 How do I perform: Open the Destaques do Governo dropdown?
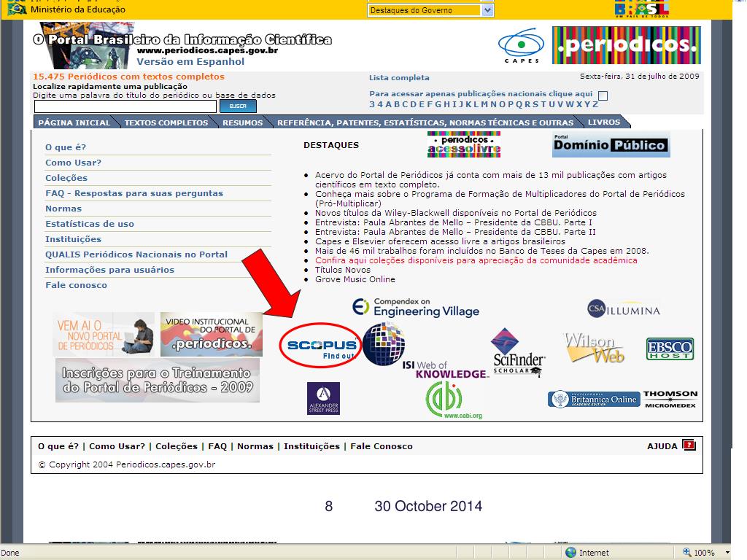click(x=430, y=10)
